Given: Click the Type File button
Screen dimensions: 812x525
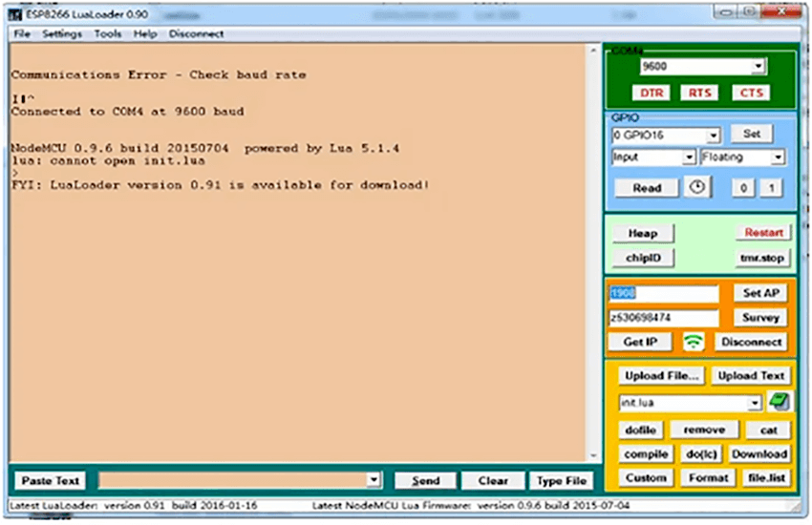Looking at the screenshot, I should coord(562,481).
